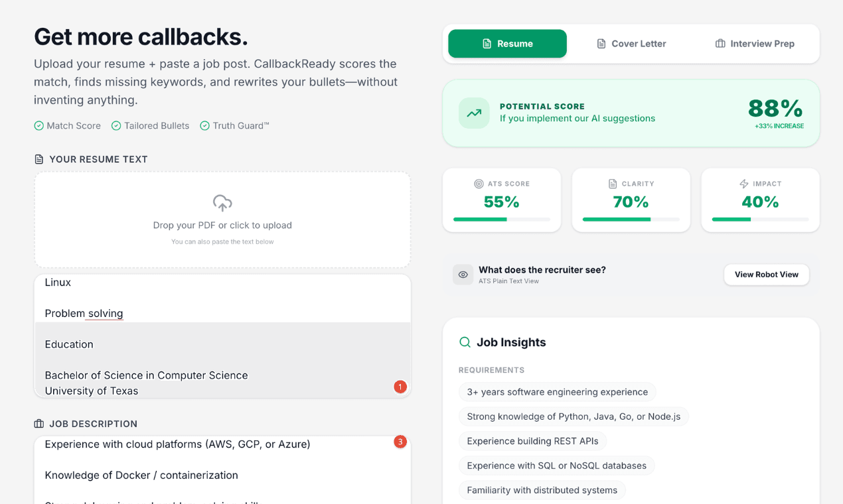The height and width of the screenshot is (504, 843).
Task: Toggle the Match Score checkmark
Action: tap(38, 125)
